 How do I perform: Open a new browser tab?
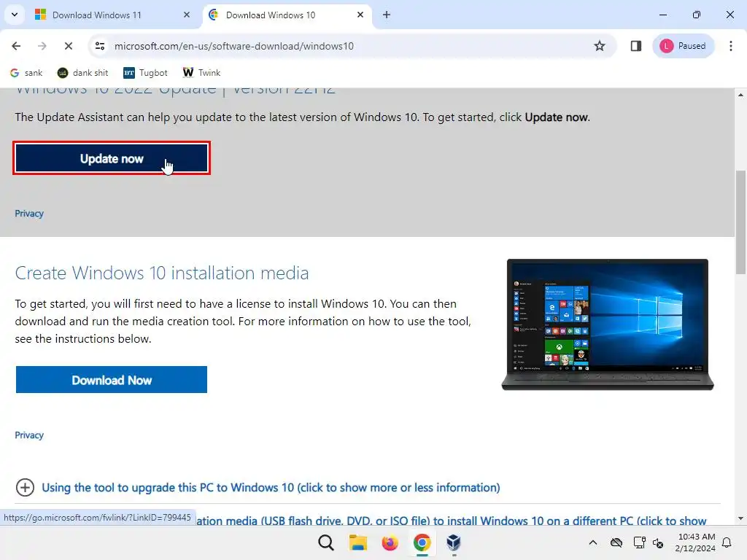tap(387, 15)
